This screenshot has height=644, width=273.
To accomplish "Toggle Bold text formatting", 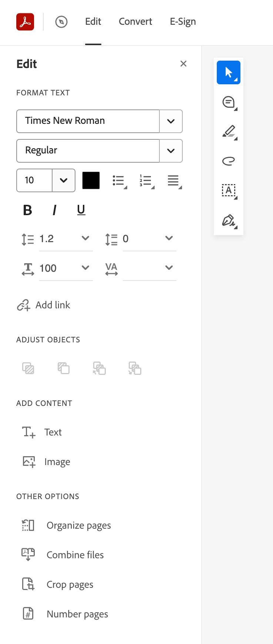I will tap(27, 210).
